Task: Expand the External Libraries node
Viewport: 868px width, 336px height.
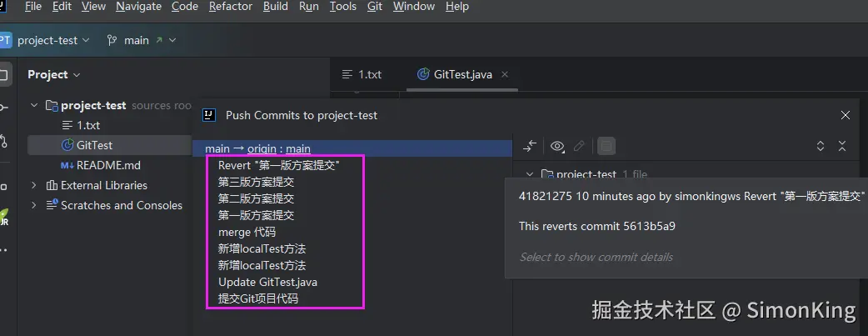Action: pos(34,185)
